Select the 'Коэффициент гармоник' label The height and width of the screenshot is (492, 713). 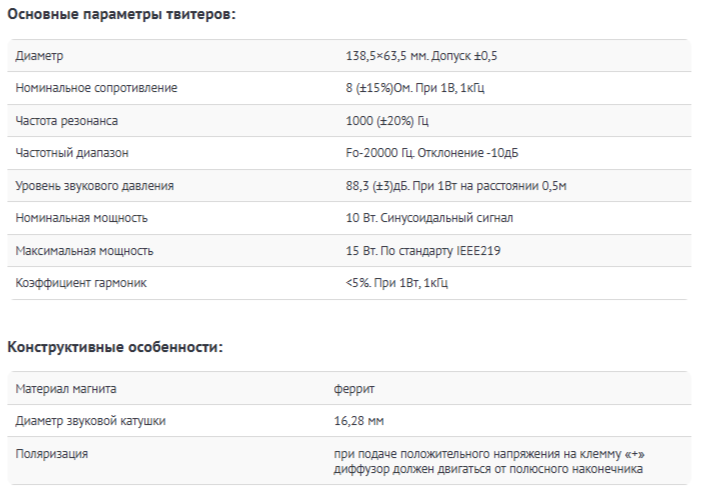point(81,283)
